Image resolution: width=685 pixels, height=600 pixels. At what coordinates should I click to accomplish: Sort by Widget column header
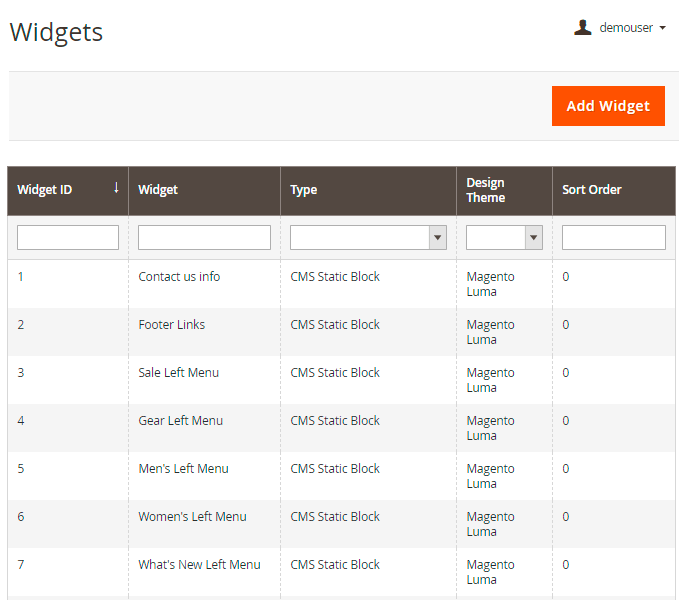click(158, 190)
